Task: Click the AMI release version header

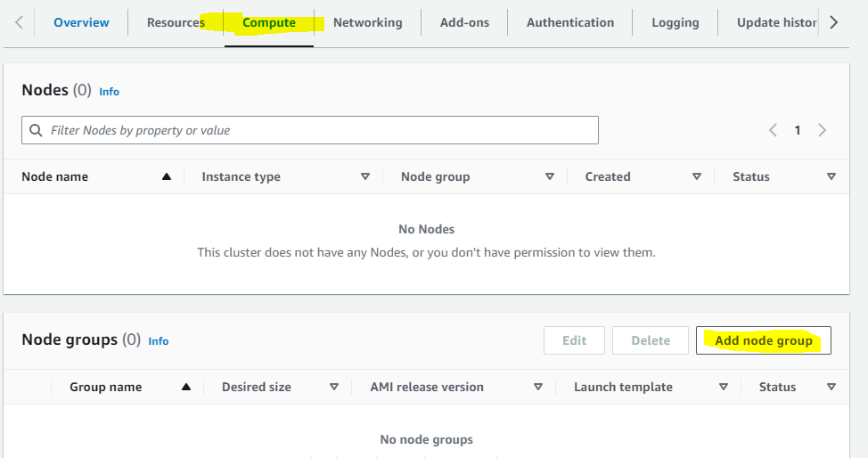Action: pyautogui.click(x=427, y=387)
